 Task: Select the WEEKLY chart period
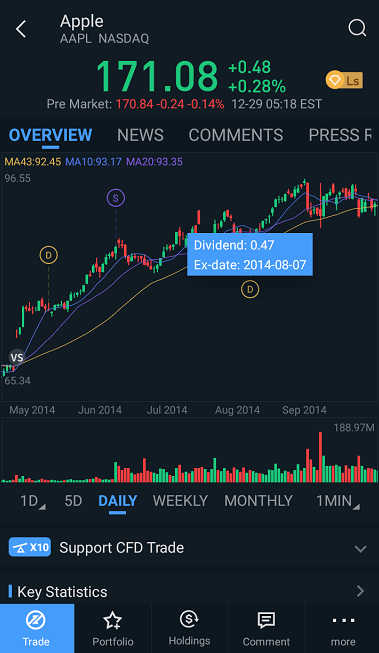180,501
